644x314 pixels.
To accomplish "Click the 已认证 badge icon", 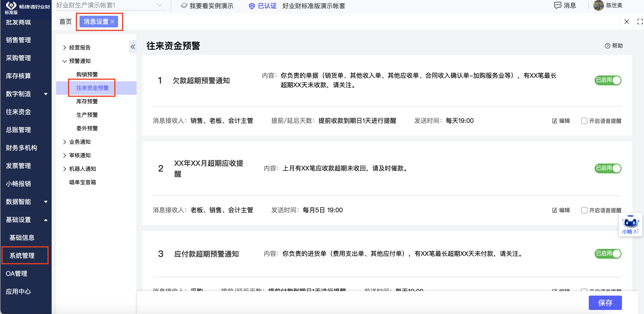I will point(251,6).
